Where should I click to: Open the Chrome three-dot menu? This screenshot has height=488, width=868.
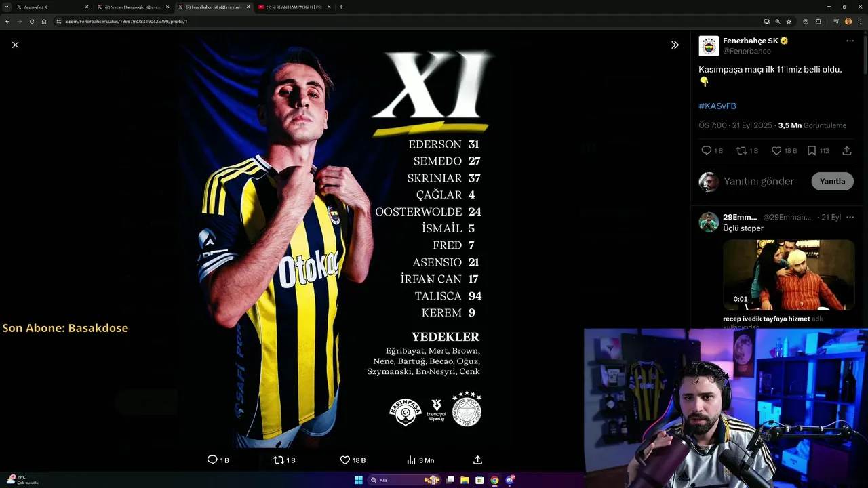tap(860, 22)
